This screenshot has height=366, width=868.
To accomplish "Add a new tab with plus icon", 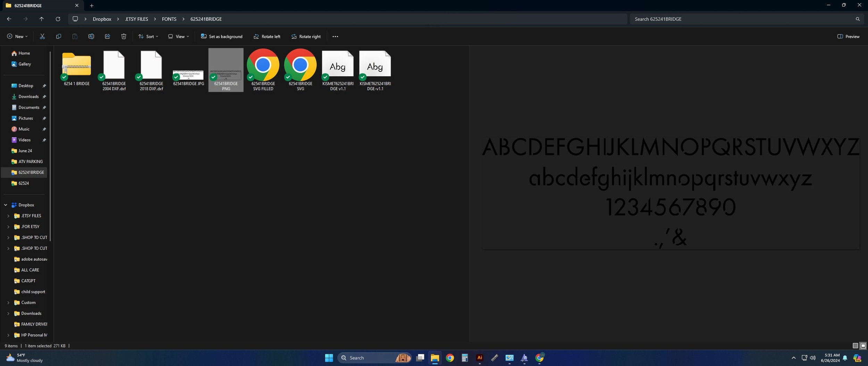I will click(x=92, y=6).
